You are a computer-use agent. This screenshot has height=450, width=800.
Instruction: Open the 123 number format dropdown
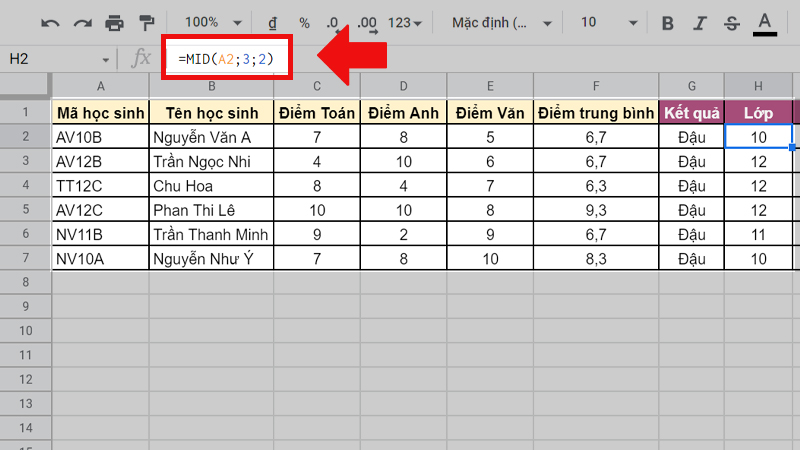pos(405,22)
